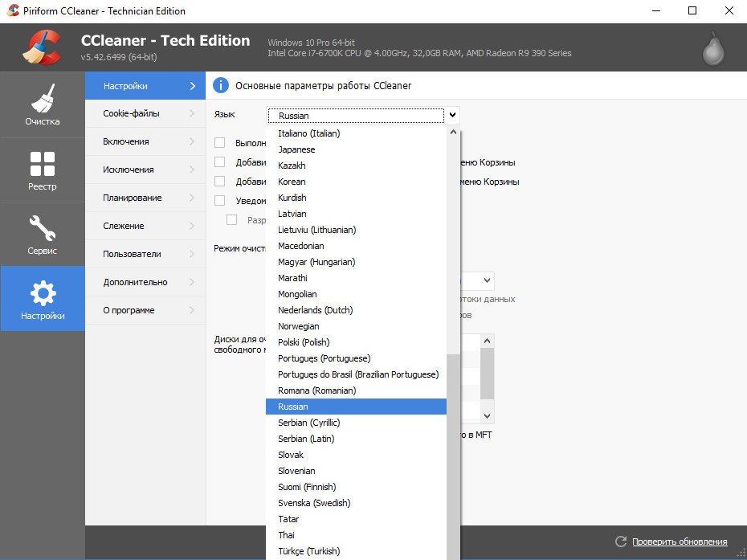Image resolution: width=747 pixels, height=560 pixels.
Task: Select 'Thai' from the language list
Action: 357,535
